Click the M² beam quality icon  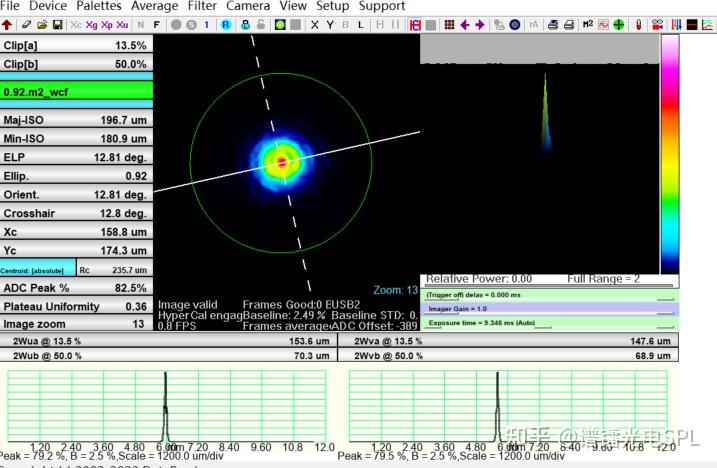[x=587, y=24]
